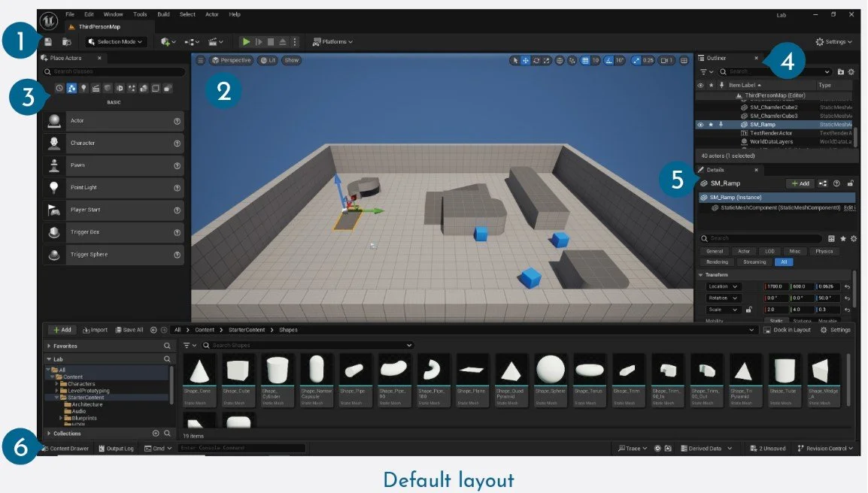
Task: Toggle the pin icon on SM_Ramp row
Action: 721,125
